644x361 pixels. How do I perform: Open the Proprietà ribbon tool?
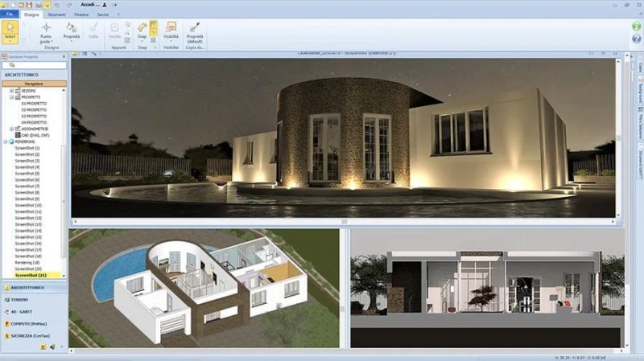(71, 32)
